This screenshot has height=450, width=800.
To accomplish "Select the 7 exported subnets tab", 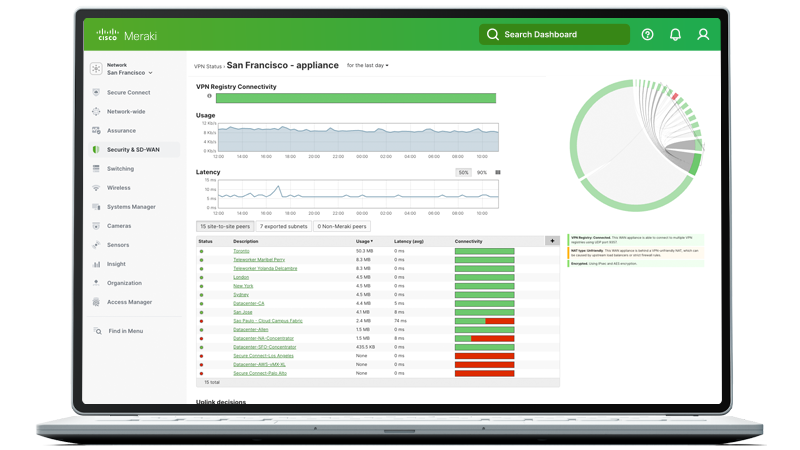I will 284,226.
